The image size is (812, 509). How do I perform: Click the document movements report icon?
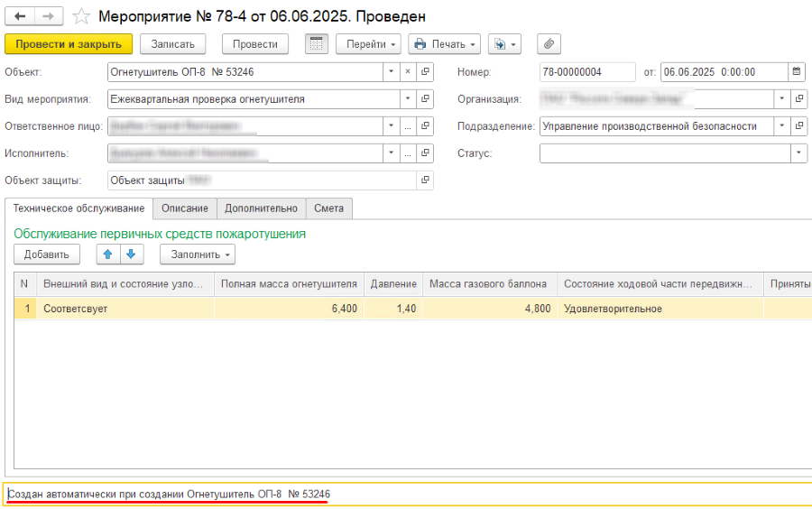tap(316, 43)
